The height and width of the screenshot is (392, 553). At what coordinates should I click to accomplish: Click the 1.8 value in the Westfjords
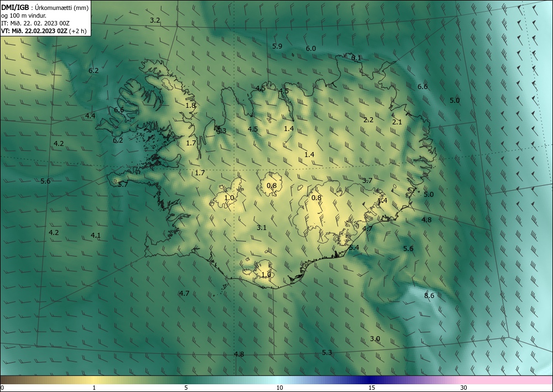[190, 106]
